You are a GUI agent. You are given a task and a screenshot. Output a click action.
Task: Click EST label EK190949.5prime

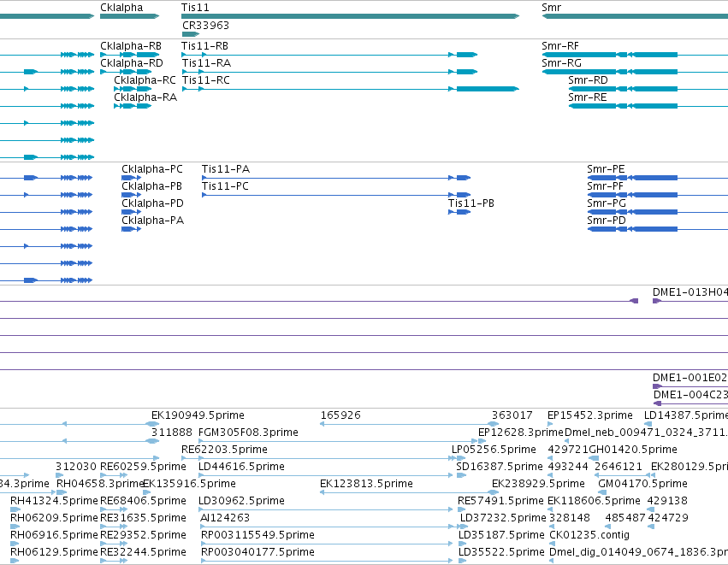198,415
